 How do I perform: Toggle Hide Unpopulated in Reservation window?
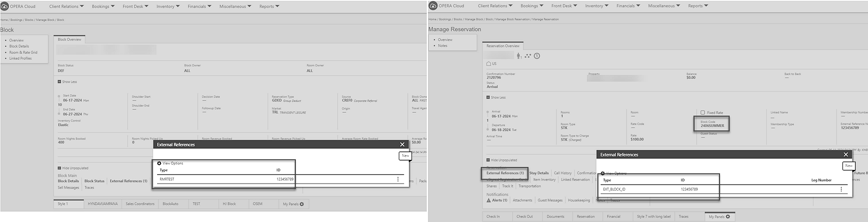pyautogui.click(x=502, y=160)
